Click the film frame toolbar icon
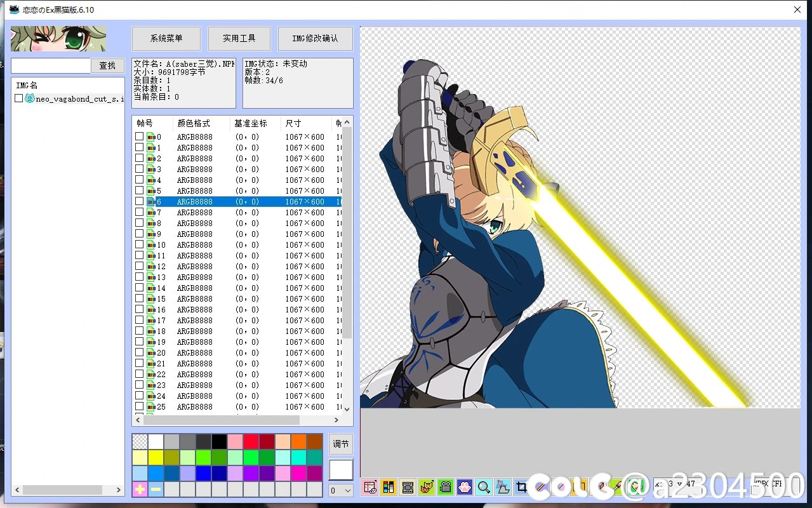812x508 pixels. click(x=408, y=487)
